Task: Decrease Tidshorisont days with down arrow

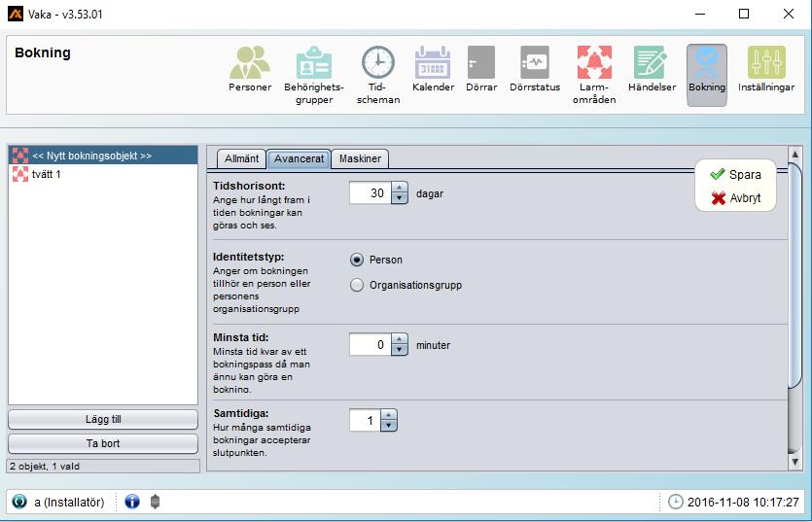Action: pyautogui.click(x=400, y=198)
